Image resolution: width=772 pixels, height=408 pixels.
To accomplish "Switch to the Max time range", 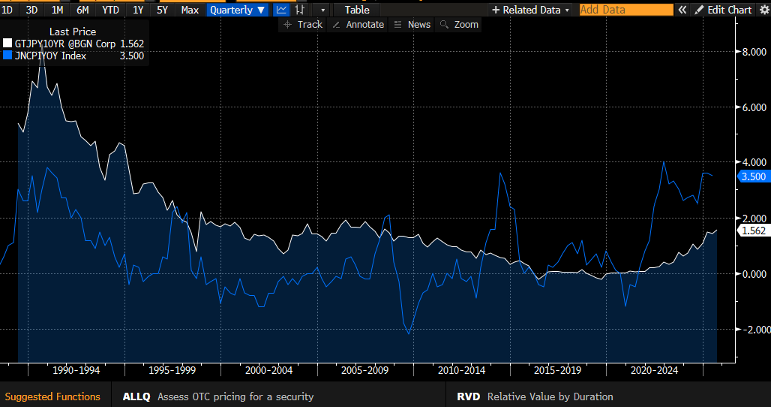I will click(x=189, y=9).
